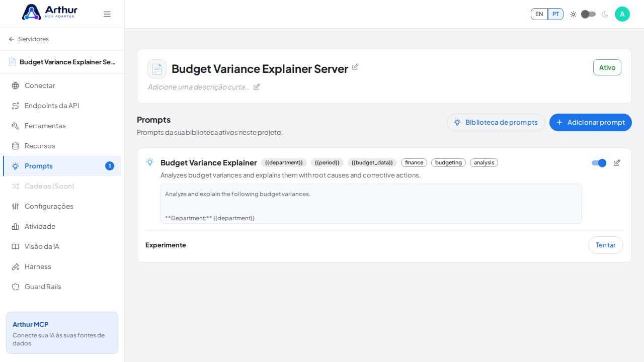Open Endpoints da API

pyautogui.click(x=62, y=106)
